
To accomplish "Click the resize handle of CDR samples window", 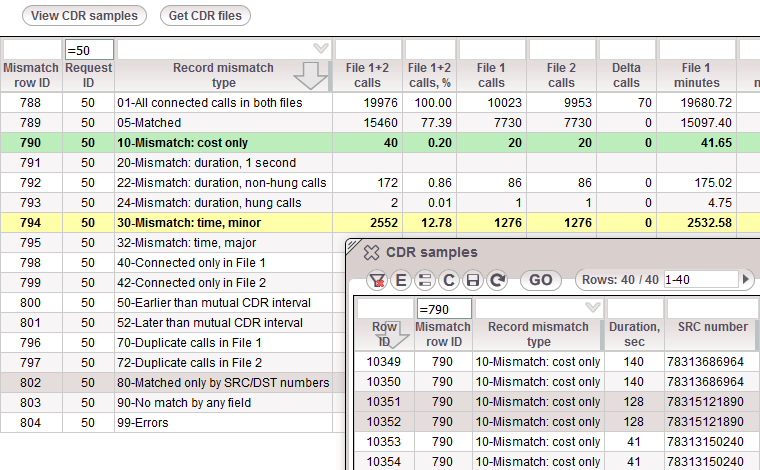I will pos(352,244).
